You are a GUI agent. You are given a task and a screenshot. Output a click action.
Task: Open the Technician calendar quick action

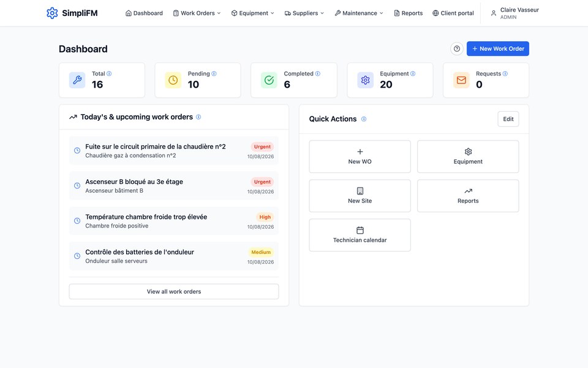(x=360, y=235)
